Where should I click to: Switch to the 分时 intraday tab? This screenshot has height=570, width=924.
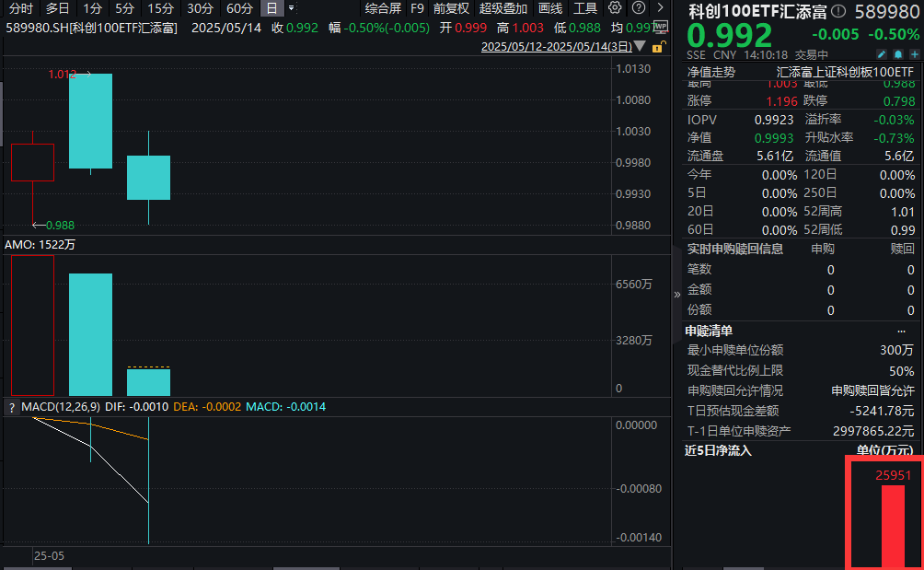tap(20, 8)
